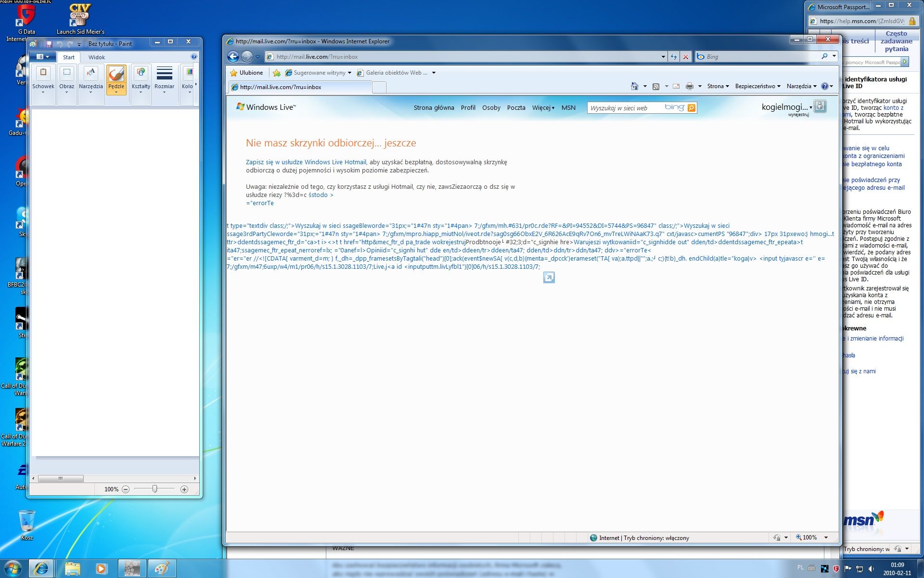Open Ulubione favorites star button

tap(246, 73)
